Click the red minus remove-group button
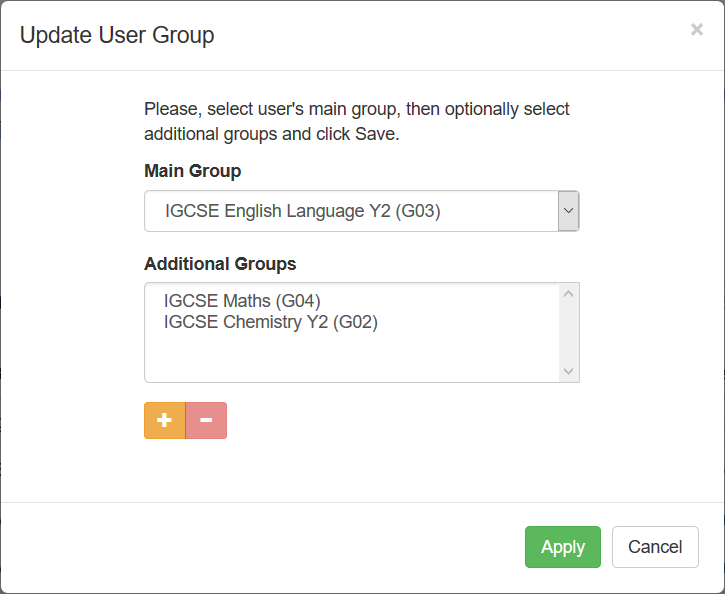Screen dimensions: 725x594 [206, 420]
